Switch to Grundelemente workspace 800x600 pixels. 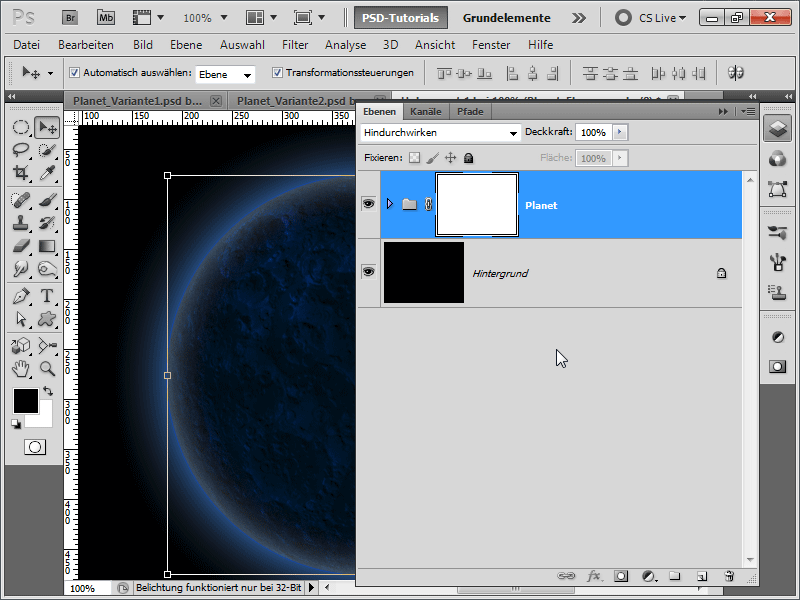tap(507, 18)
